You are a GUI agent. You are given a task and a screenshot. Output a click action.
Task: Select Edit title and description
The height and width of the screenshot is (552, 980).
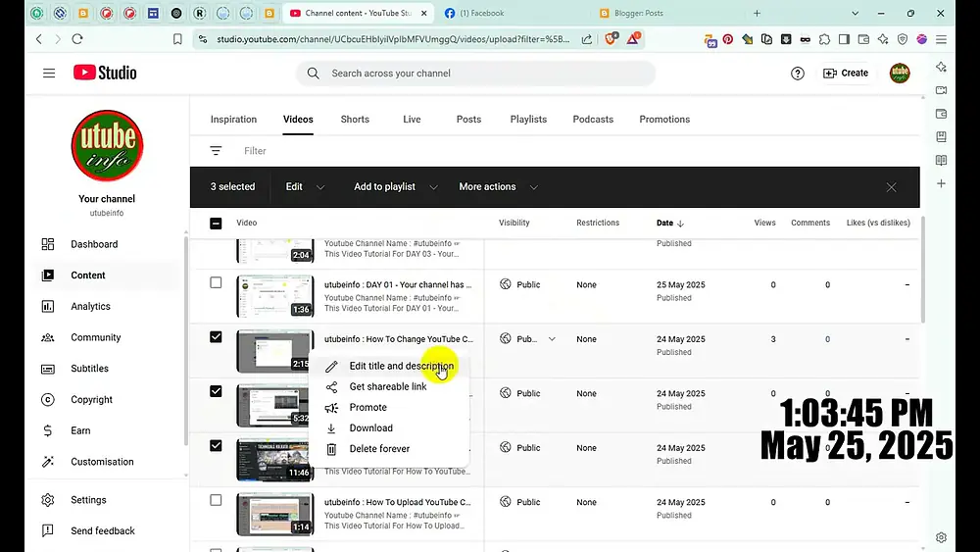point(389,367)
